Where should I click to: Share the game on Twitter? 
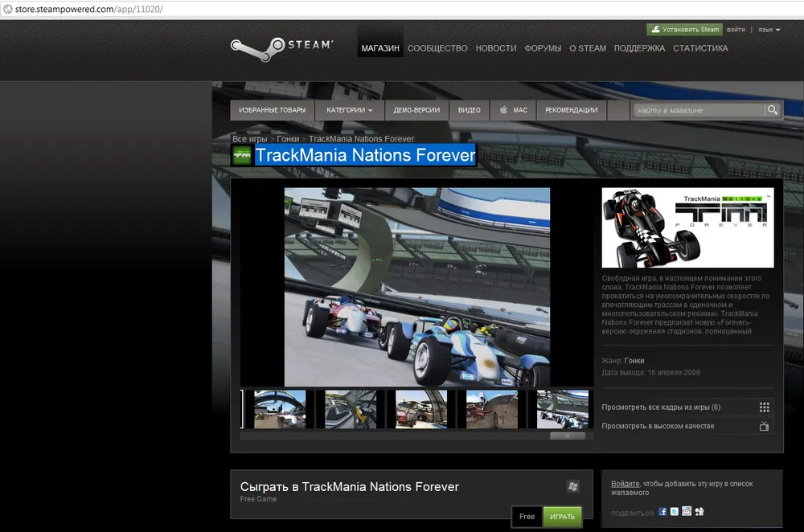pyautogui.click(x=675, y=511)
